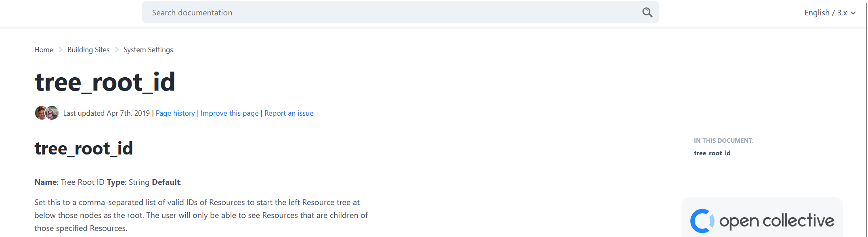Click the Last updated Apr 7th, 2019 text

point(106,113)
